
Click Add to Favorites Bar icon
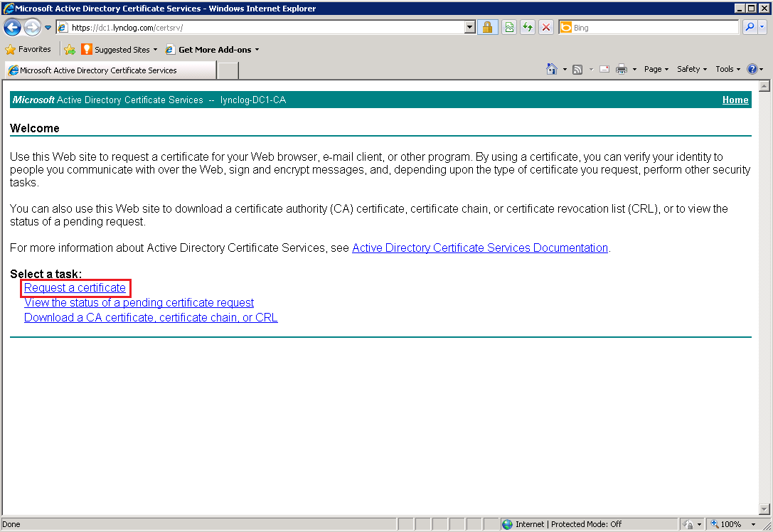[70, 49]
